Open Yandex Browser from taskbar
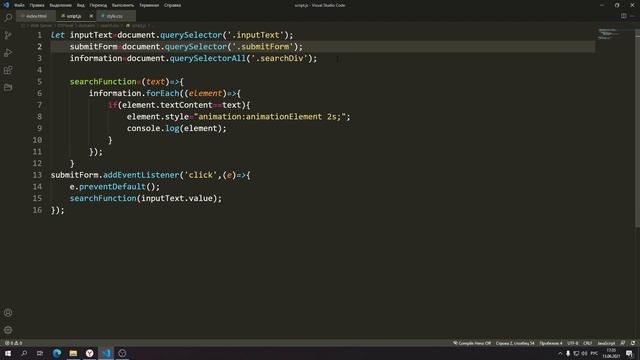 click(89, 353)
